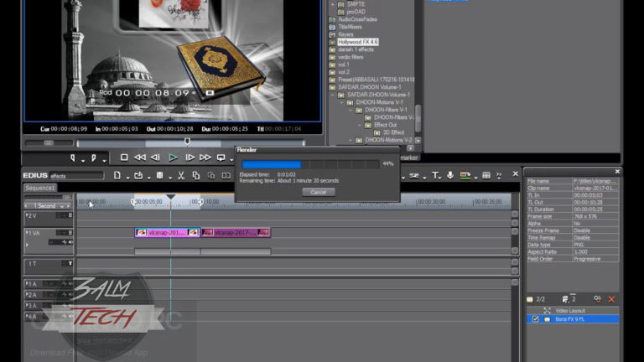The width and height of the screenshot is (644, 362).
Task: Open the dropdown arrow beside Set In
Action: point(82,161)
